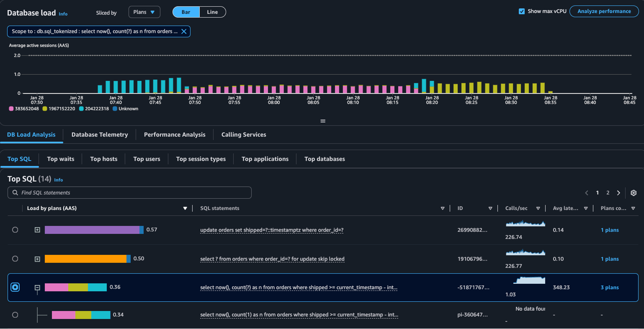This screenshot has height=329, width=644.
Task: Open Top SQL table settings gear
Action: coord(633,193)
